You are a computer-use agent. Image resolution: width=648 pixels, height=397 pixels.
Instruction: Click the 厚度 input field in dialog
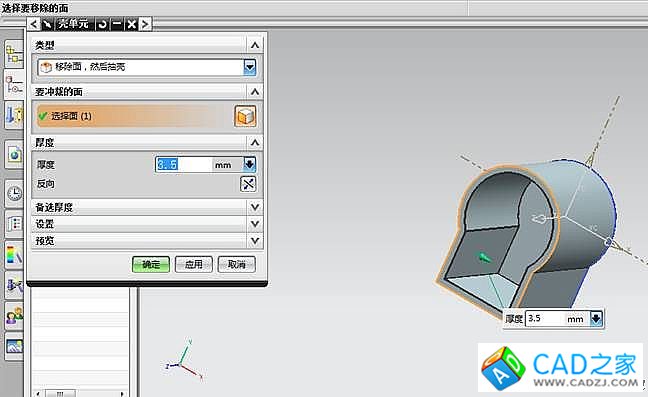point(184,164)
